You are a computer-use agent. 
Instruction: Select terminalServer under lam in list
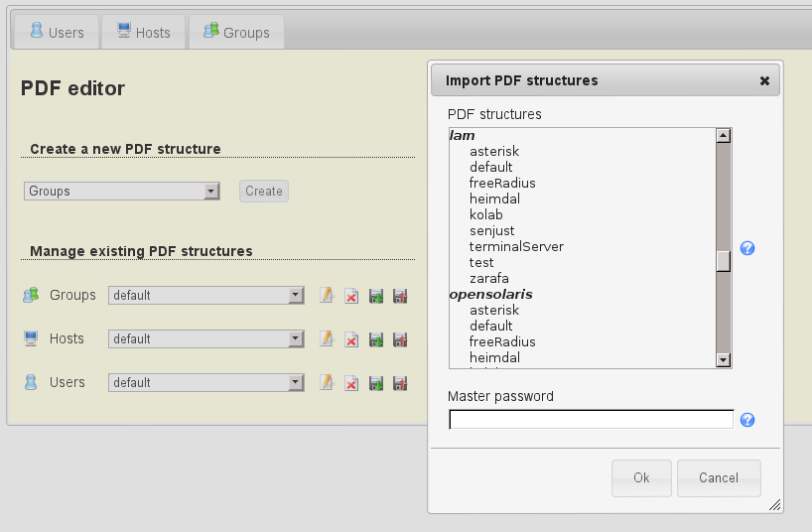pos(516,247)
